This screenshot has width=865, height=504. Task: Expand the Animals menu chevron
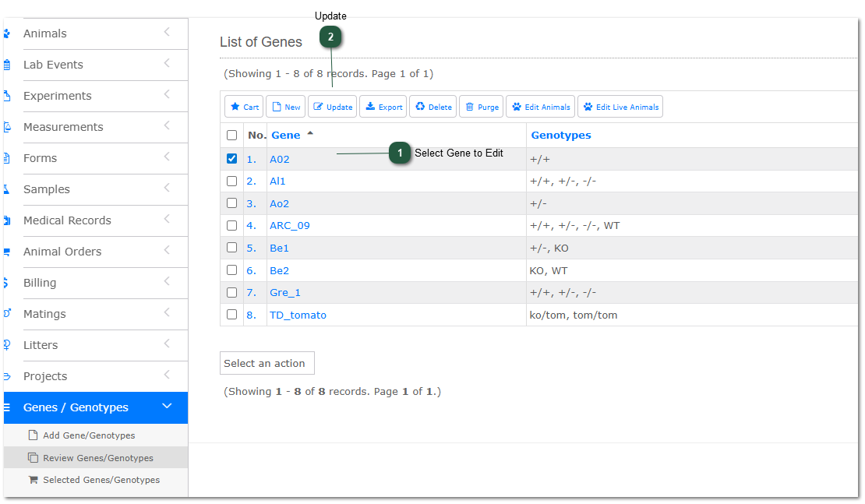tap(167, 33)
